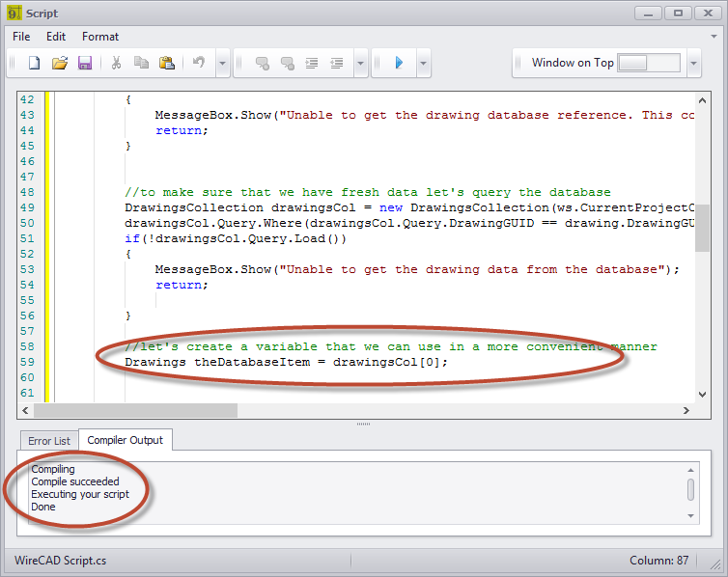Click compiler output scroll down arrow
Viewport: 728px width, 577px height.
click(691, 516)
